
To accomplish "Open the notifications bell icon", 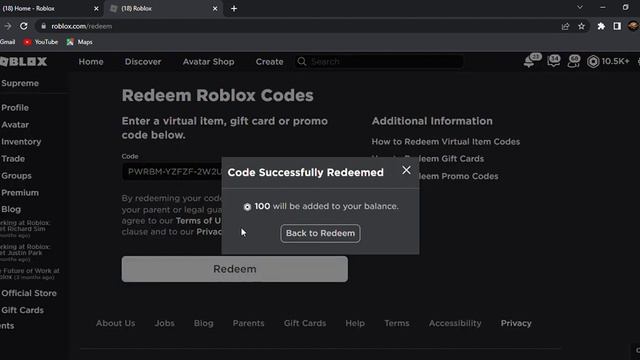I will tap(529, 62).
